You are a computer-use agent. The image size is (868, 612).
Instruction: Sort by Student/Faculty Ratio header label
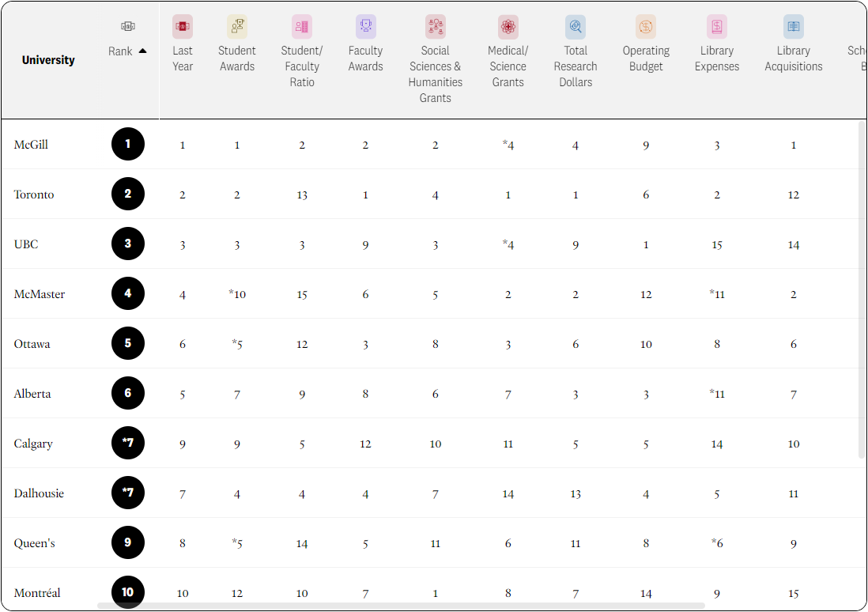click(302, 66)
